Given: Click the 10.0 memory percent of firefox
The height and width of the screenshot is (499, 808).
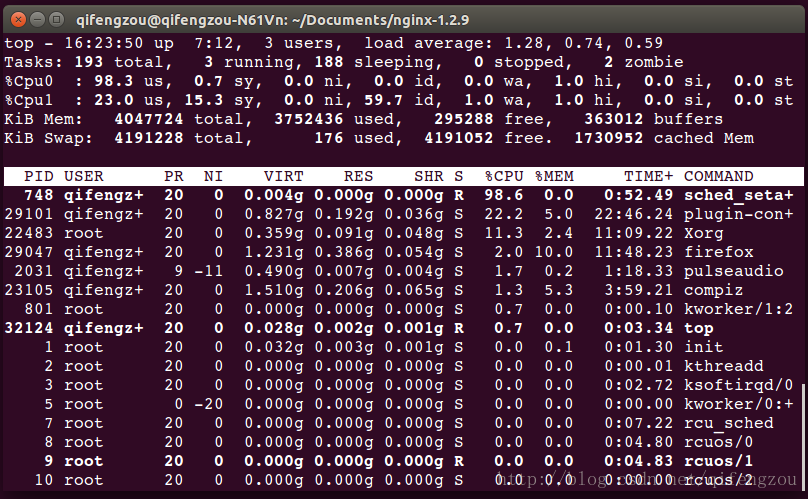Looking at the screenshot, I should pyautogui.click(x=554, y=252).
